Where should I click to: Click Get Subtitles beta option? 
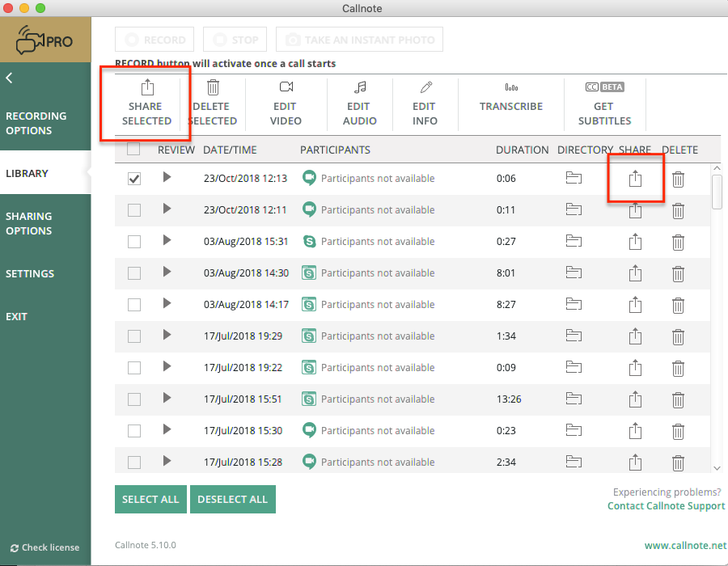(604, 103)
